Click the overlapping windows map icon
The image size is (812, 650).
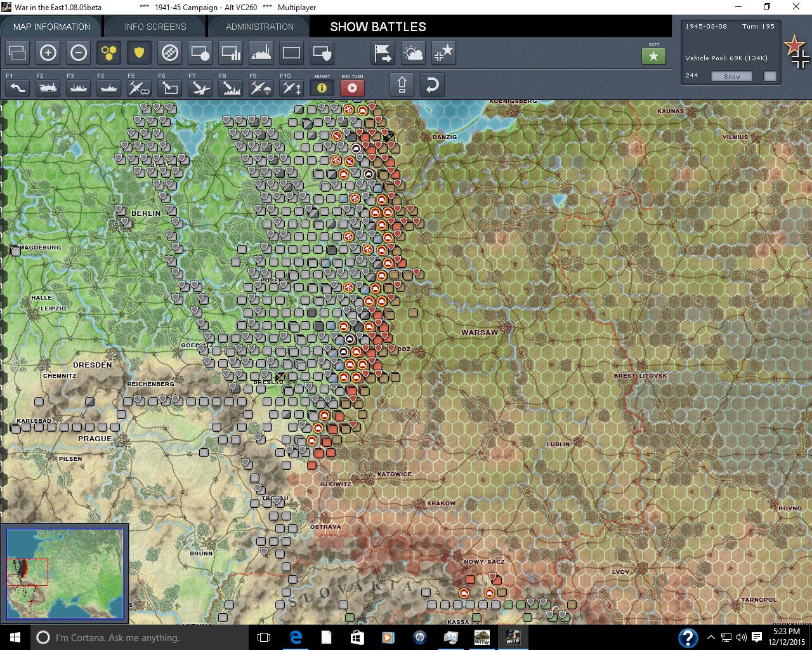pos(18,53)
